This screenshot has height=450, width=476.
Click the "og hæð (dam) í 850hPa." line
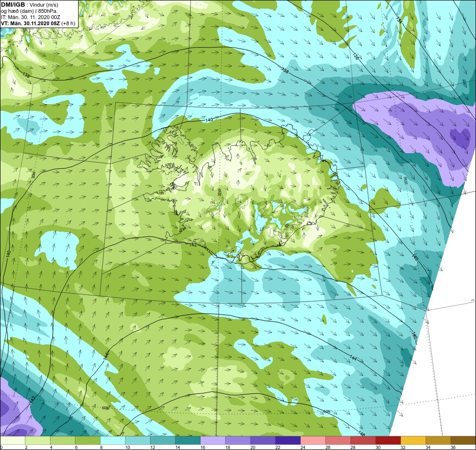29,11
